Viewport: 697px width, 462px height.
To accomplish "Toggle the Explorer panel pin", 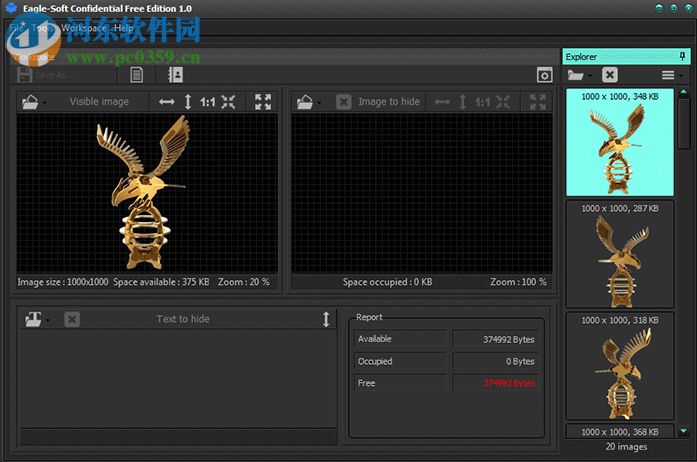I will tap(682, 56).
